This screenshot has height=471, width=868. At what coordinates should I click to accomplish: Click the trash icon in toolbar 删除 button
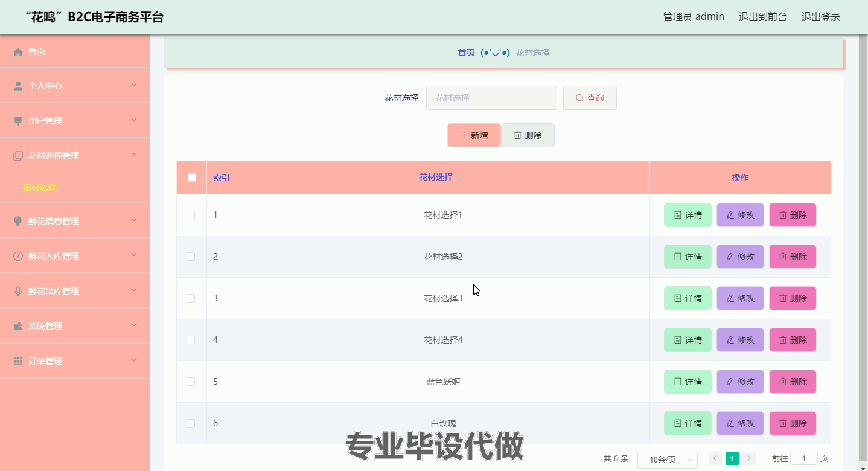pyautogui.click(x=517, y=135)
